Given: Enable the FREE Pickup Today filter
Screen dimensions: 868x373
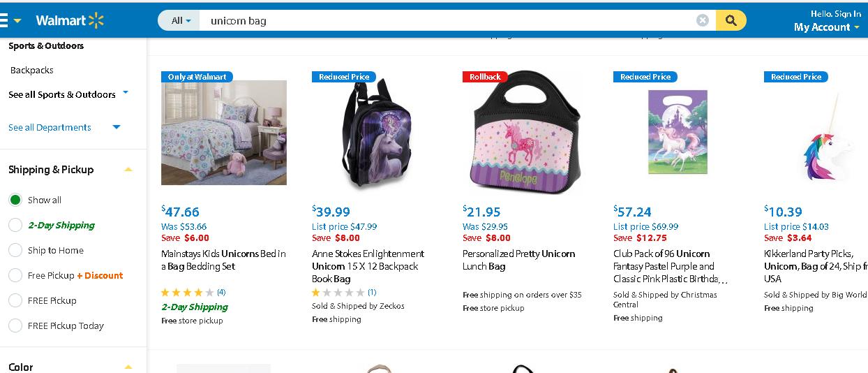Looking at the screenshot, I should click(x=15, y=326).
